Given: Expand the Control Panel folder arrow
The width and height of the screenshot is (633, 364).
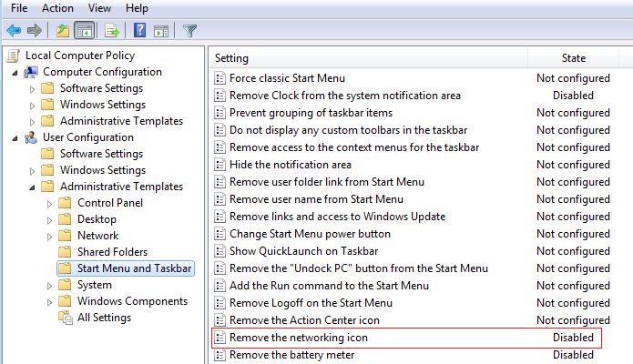Looking at the screenshot, I should point(51,204).
